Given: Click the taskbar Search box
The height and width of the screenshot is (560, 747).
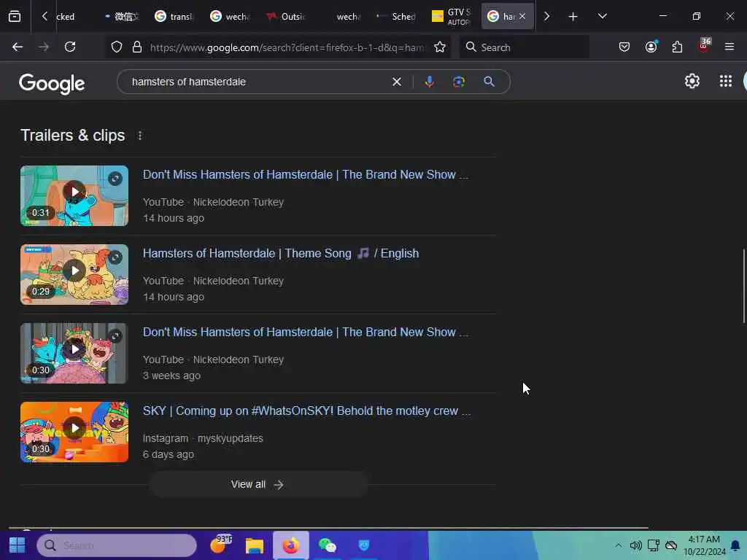Looking at the screenshot, I should pos(117,545).
